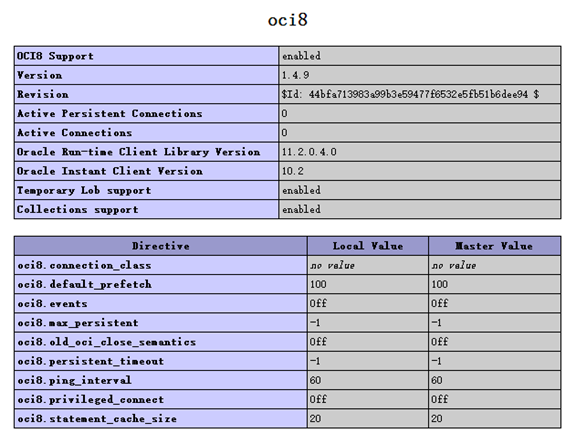Select oci8.old_oci_close_semantics directive cell
Viewport: 576px width, 444px height.
coord(161,342)
